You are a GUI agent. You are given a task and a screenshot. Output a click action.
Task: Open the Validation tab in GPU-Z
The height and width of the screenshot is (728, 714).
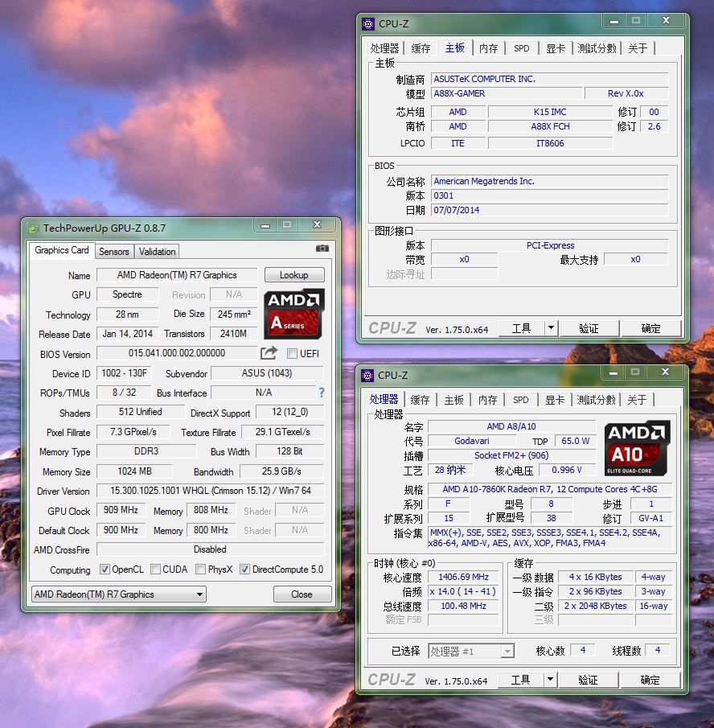pyautogui.click(x=157, y=252)
